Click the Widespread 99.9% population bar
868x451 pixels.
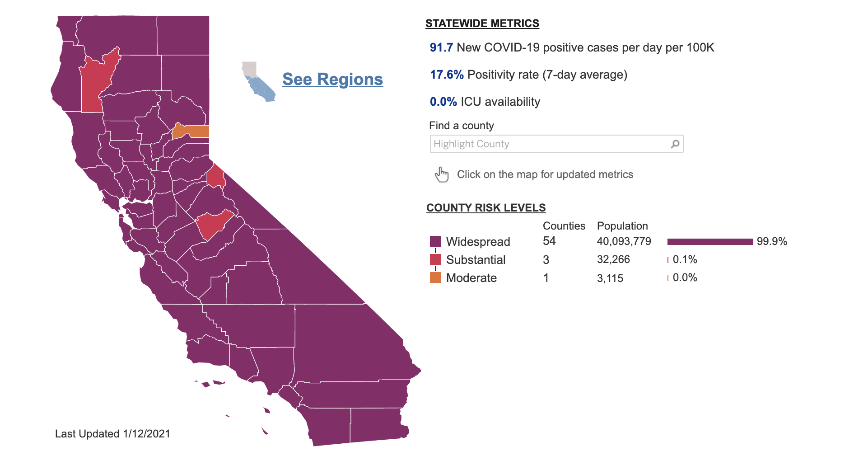(710, 242)
